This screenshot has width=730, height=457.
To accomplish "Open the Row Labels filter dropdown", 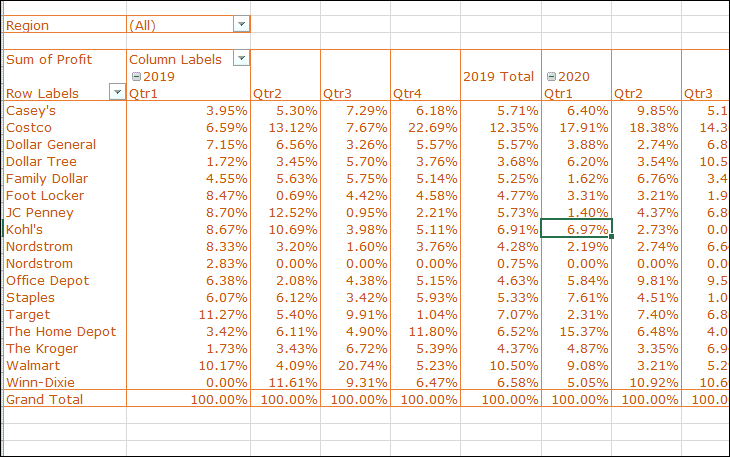I will click(117, 92).
